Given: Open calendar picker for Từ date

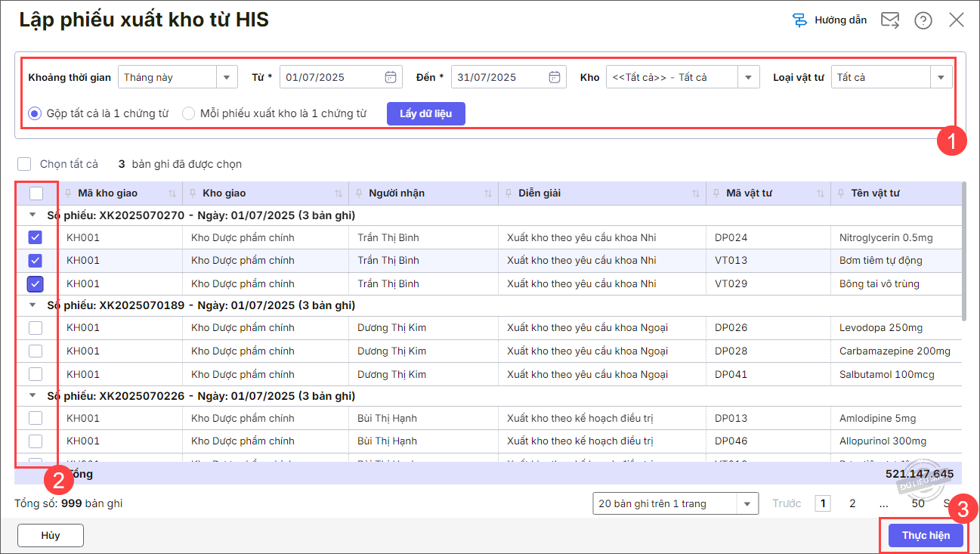Looking at the screenshot, I should 391,77.
